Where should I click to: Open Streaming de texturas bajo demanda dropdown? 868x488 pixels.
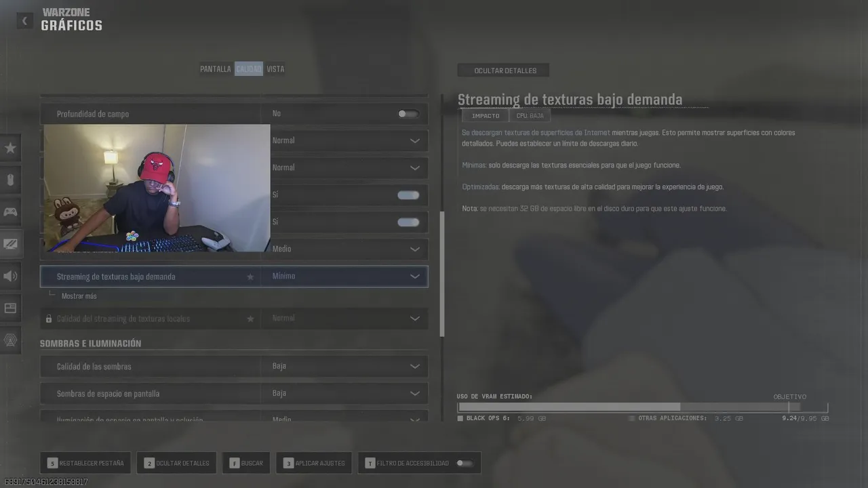[x=344, y=277]
